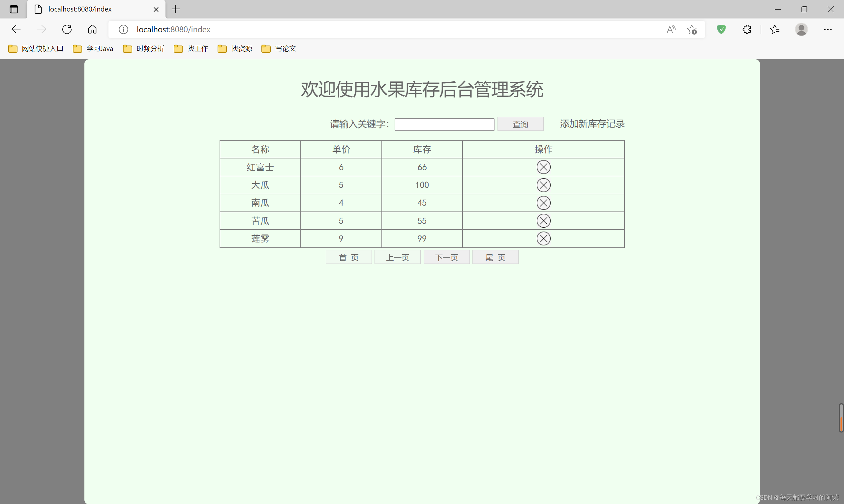Close the localhost:8080/index tab

click(156, 10)
